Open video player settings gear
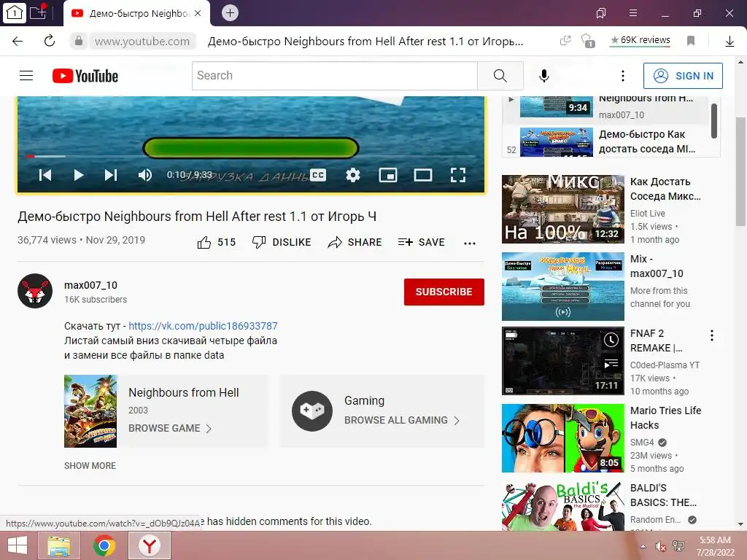Image resolution: width=747 pixels, height=560 pixels. [x=352, y=175]
